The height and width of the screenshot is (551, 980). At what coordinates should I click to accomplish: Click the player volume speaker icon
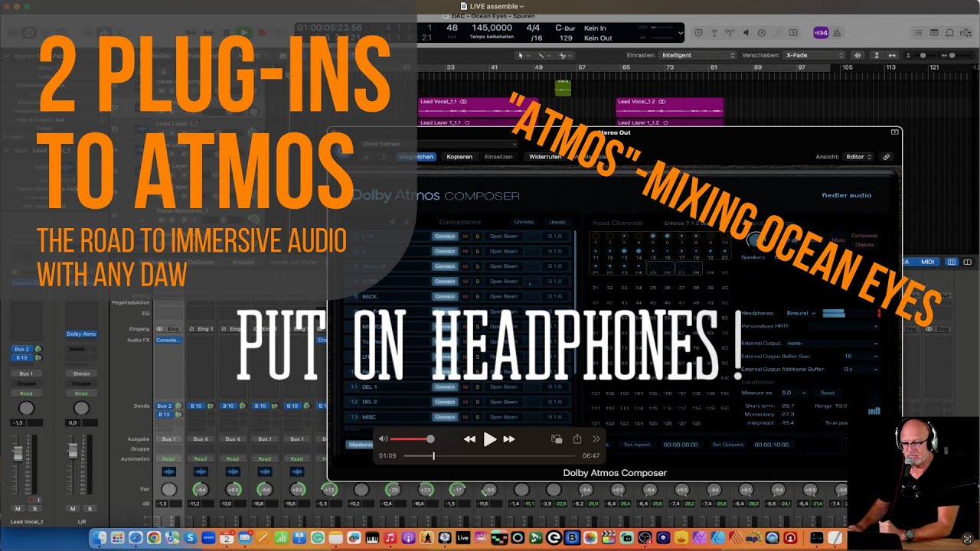click(x=384, y=439)
